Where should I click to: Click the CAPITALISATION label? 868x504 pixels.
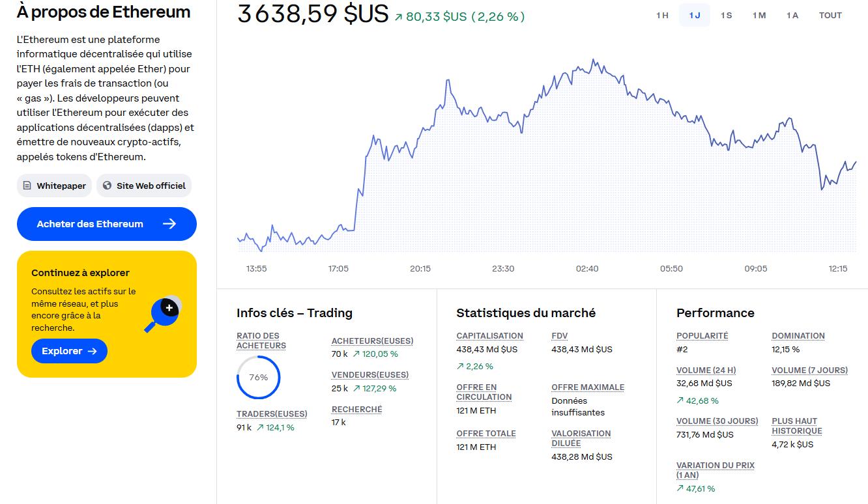[489, 335]
